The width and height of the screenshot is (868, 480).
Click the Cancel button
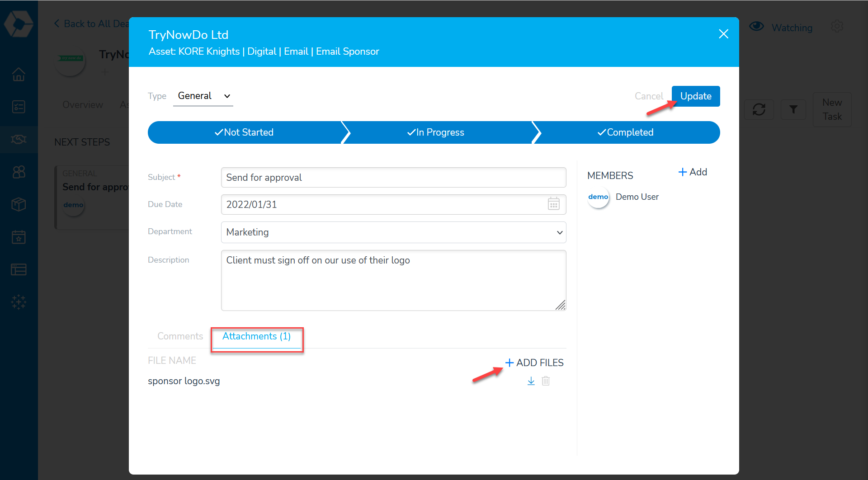click(649, 96)
